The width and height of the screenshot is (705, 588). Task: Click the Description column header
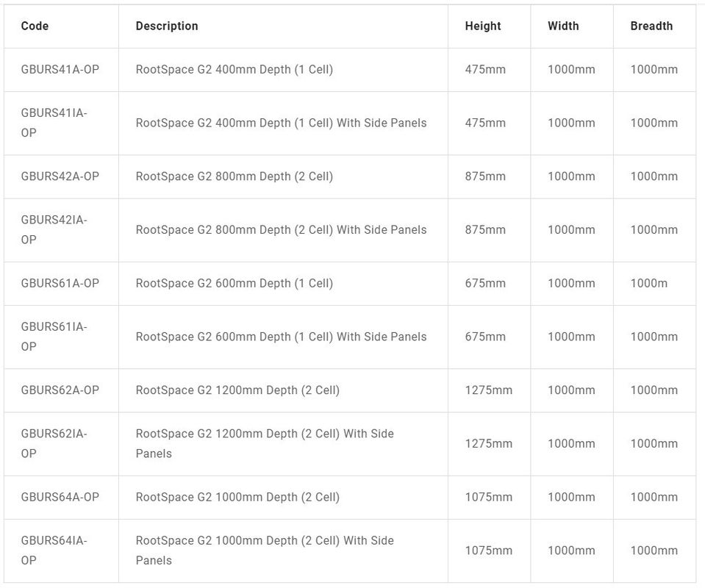[167, 26]
